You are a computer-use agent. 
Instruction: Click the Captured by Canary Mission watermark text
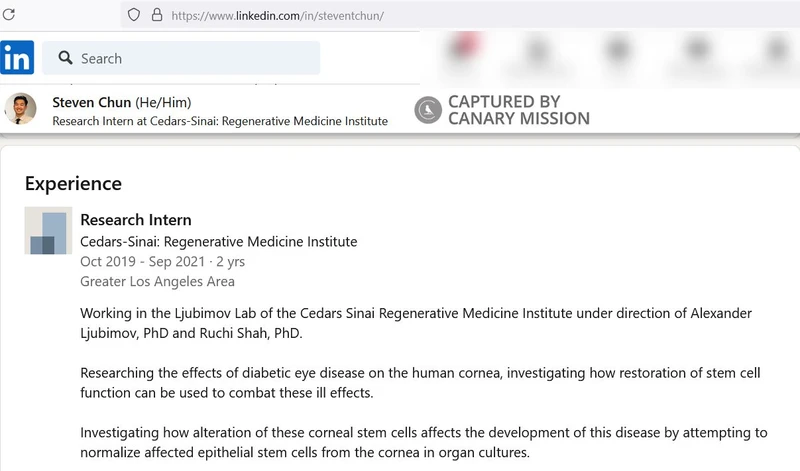click(518, 110)
